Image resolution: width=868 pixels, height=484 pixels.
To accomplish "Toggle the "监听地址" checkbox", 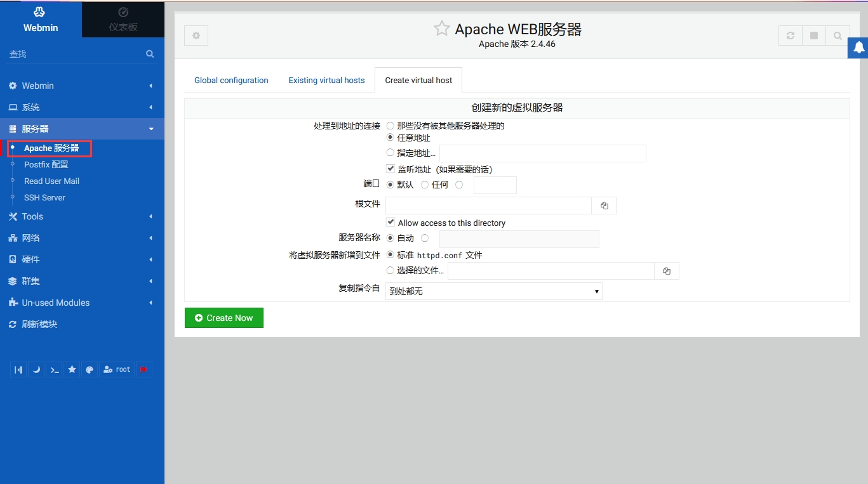I will pos(391,169).
